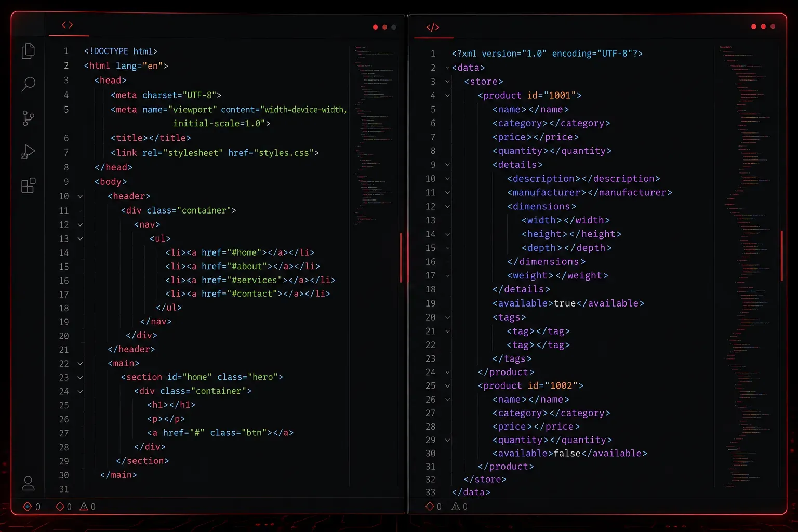The image size is (798, 532).
Task: Fold the <dimensions> element at XML line 12
Action: click(447, 207)
